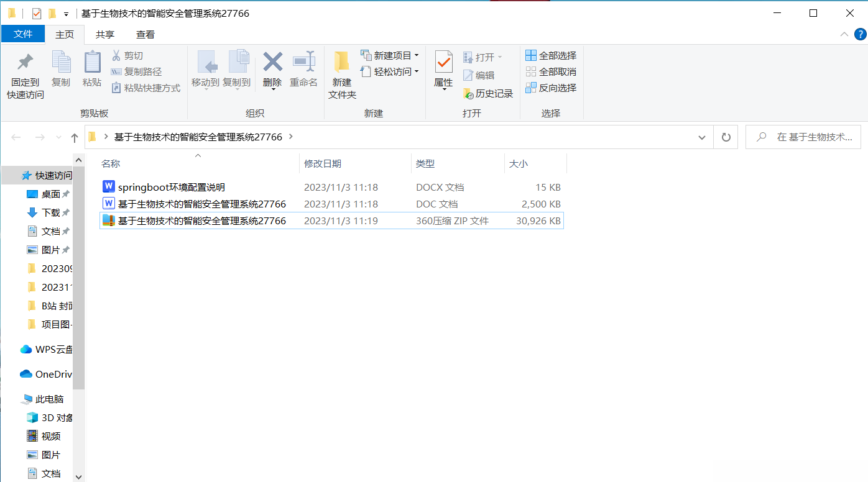Click the new folder icon in title bar
868x482 pixels.
coord(52,13)
